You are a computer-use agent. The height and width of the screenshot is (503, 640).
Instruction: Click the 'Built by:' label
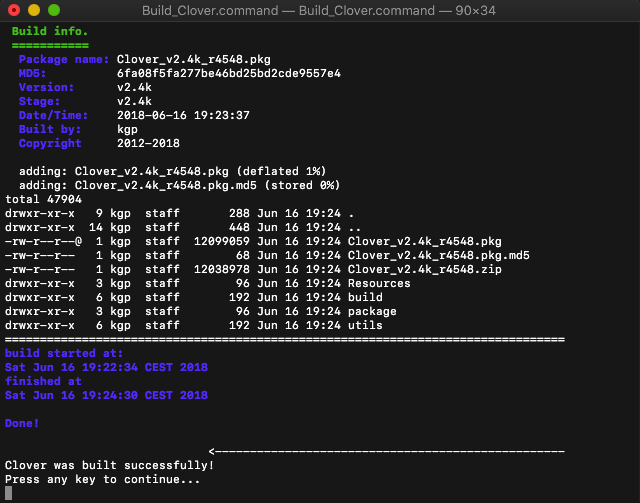pos(50,129)
